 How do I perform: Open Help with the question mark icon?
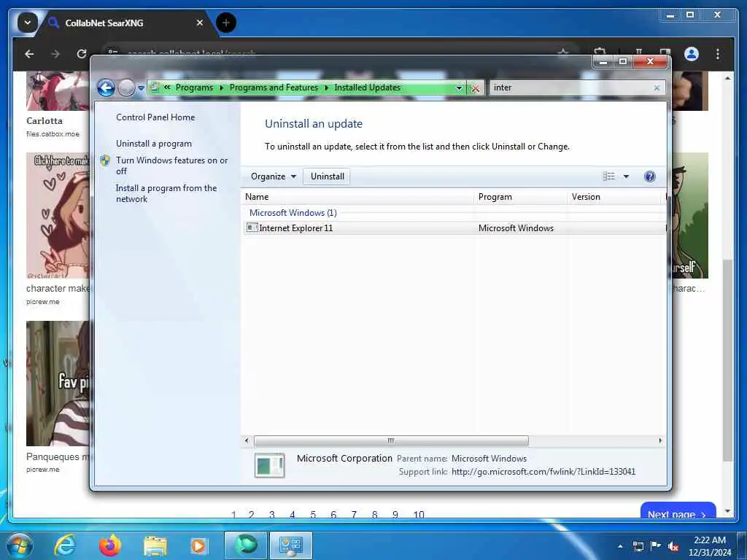tap(650, 176)
